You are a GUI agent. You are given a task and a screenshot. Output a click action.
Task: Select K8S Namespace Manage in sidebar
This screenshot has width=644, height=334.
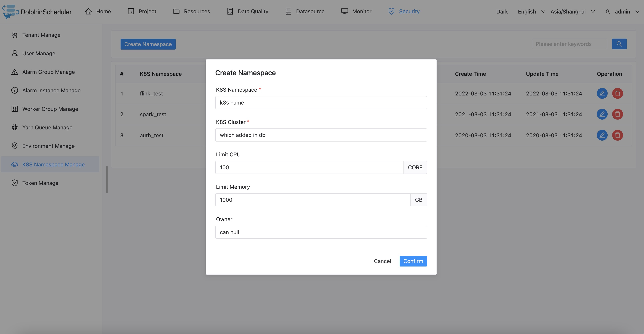(x=50, y=164)
